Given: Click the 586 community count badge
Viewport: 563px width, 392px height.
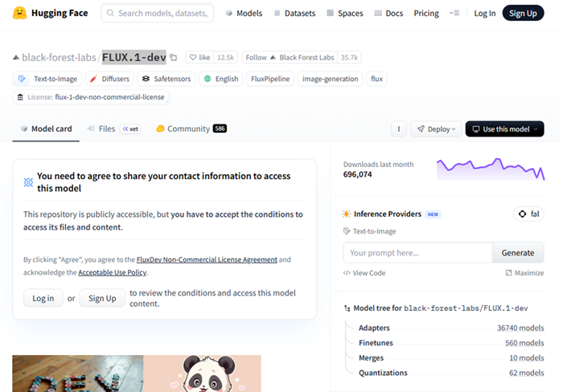Looking at the screenshot, I should [220, 129].
